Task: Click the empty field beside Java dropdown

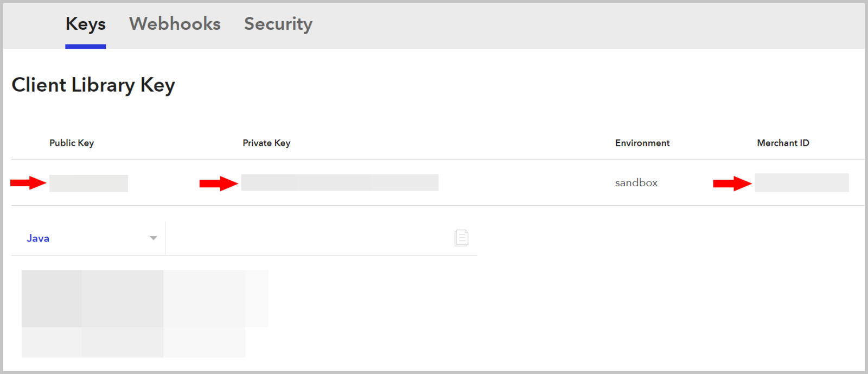Action: pyautogui.click(x=309, y=238)
